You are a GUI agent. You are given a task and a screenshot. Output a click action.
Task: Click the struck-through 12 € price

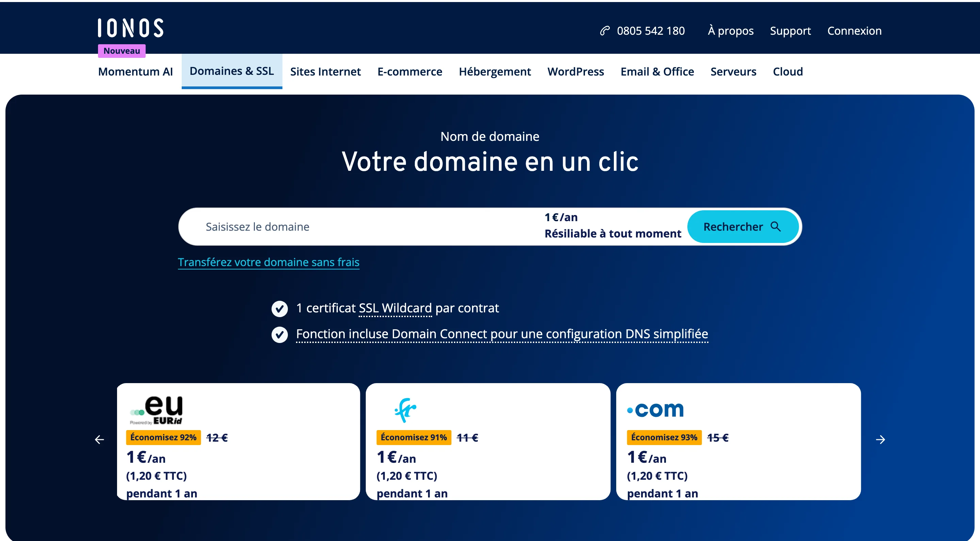pyautogui.click(x=217, y=438)
